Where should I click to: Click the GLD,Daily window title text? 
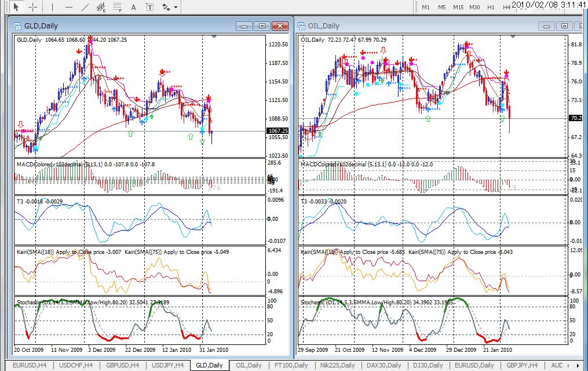pyautogui.click(x=41, y=26)
